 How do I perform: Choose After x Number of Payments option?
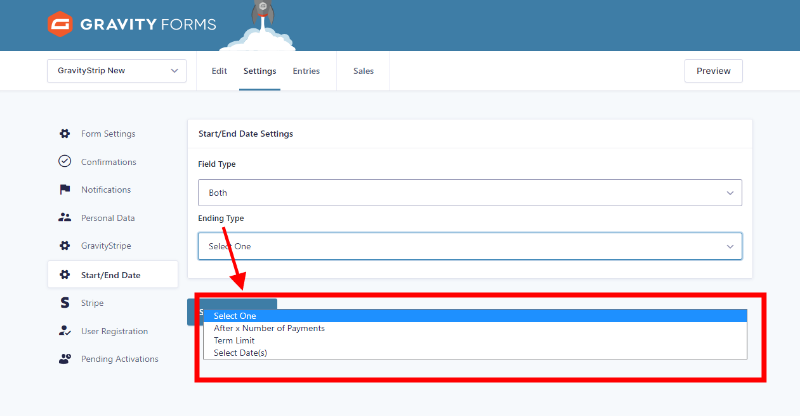tap(475, 328)
